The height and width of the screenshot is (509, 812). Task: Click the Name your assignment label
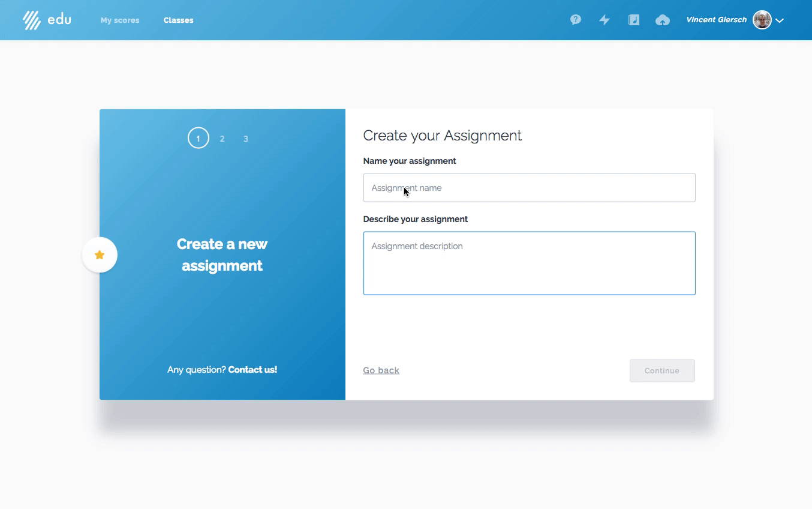(x=410, y=161)
